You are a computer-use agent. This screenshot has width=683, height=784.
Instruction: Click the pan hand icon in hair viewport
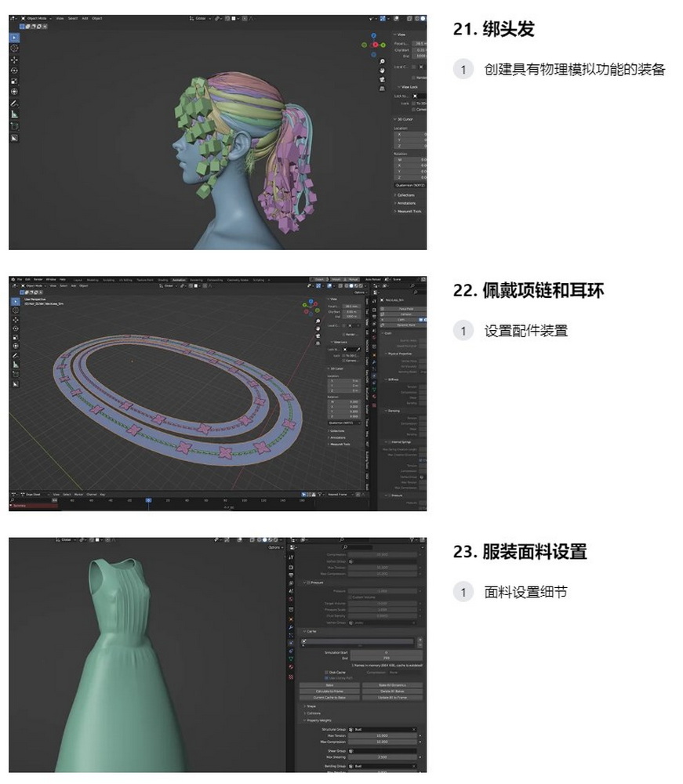point(382,71)
